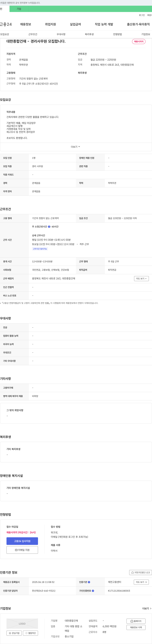The width and height of the screenshot is (152, 644).
Task: Jump to the 전형방법 section tab
Action: coord(117,34)
